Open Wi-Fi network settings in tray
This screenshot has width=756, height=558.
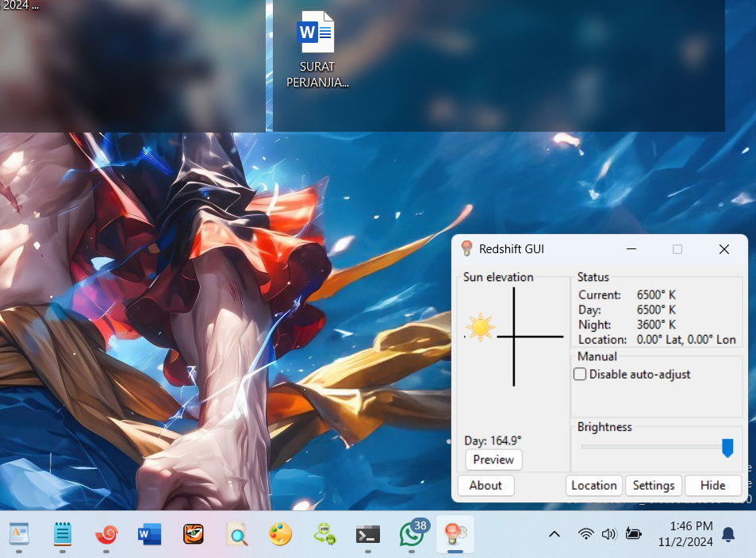coord(585,534)
